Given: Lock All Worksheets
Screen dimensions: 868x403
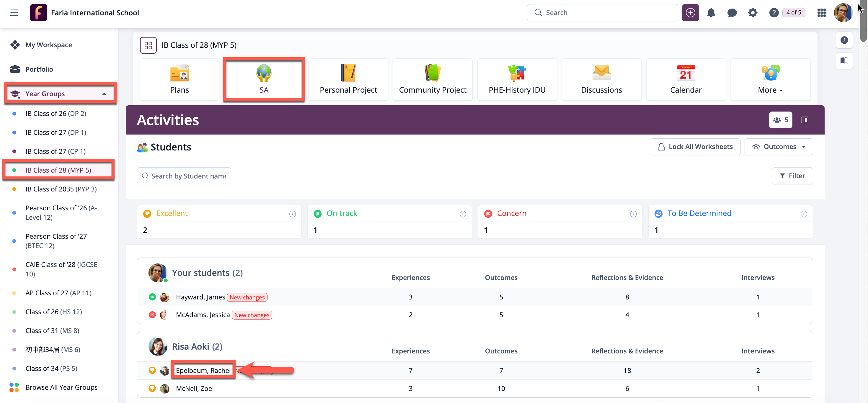Looking at the screenshot, I should tap(695, 147).
